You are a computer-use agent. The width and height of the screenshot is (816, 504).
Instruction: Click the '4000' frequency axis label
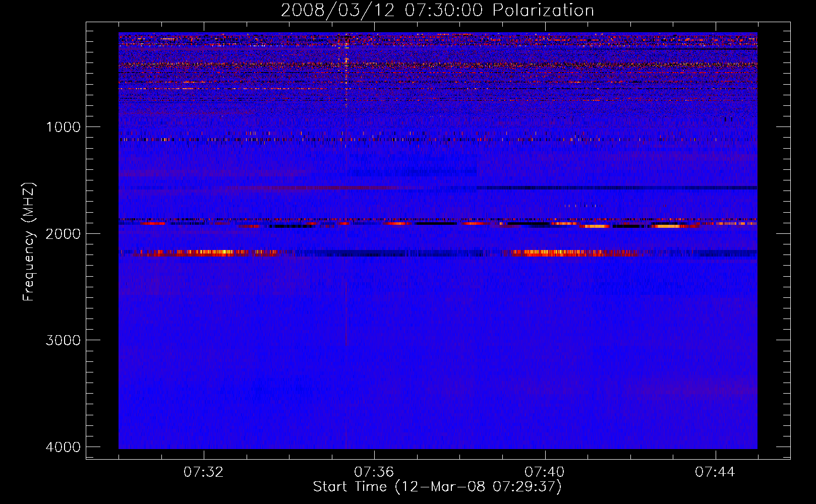pos(63,447)
